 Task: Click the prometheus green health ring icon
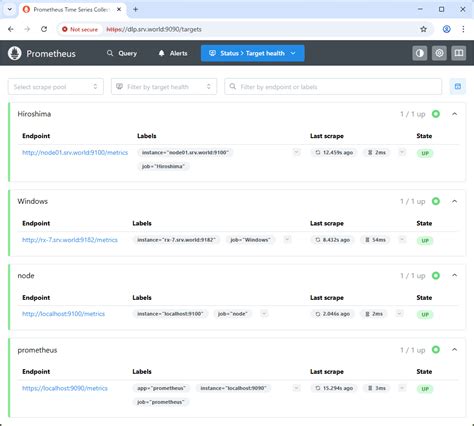436,350
